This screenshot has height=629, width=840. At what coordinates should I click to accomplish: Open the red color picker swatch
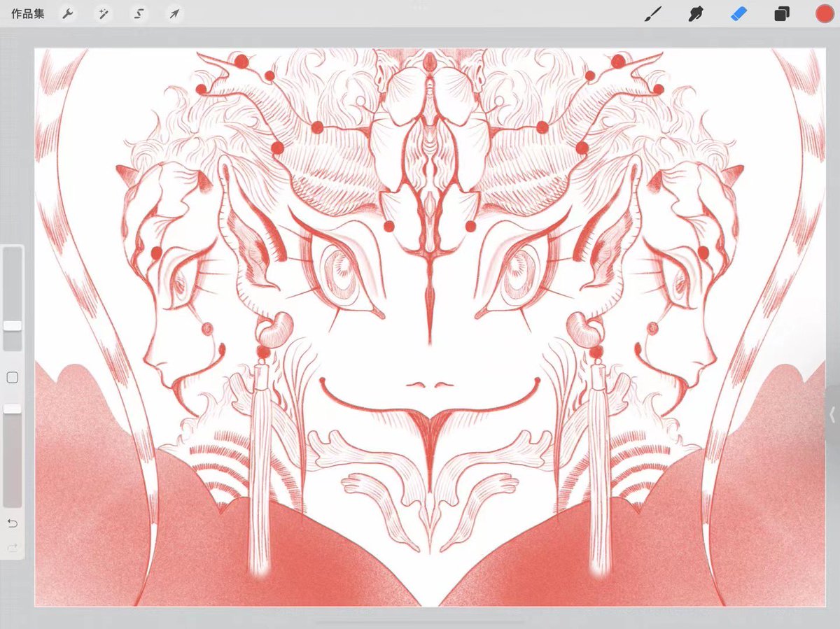(824, 14)
